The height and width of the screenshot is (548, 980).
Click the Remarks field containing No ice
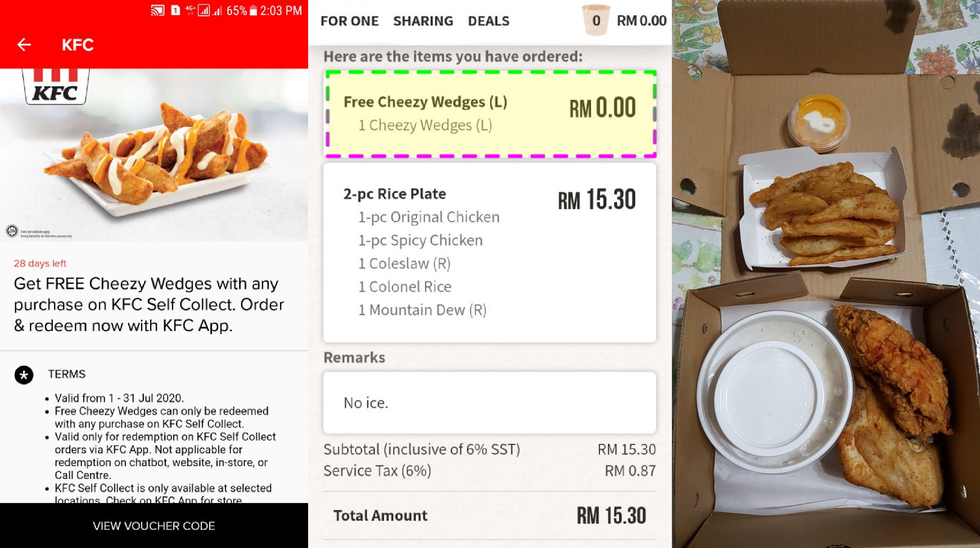[490, 403]
